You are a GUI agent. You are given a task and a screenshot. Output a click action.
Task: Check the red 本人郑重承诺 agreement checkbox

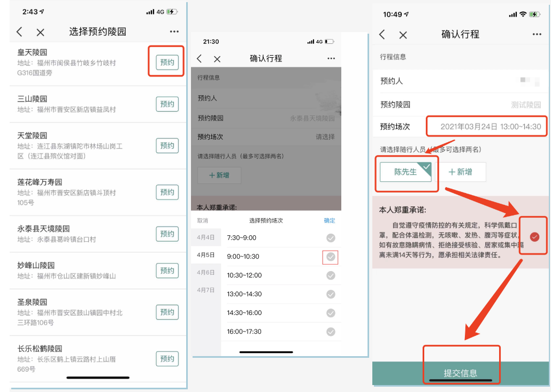(x=534, y=237)
